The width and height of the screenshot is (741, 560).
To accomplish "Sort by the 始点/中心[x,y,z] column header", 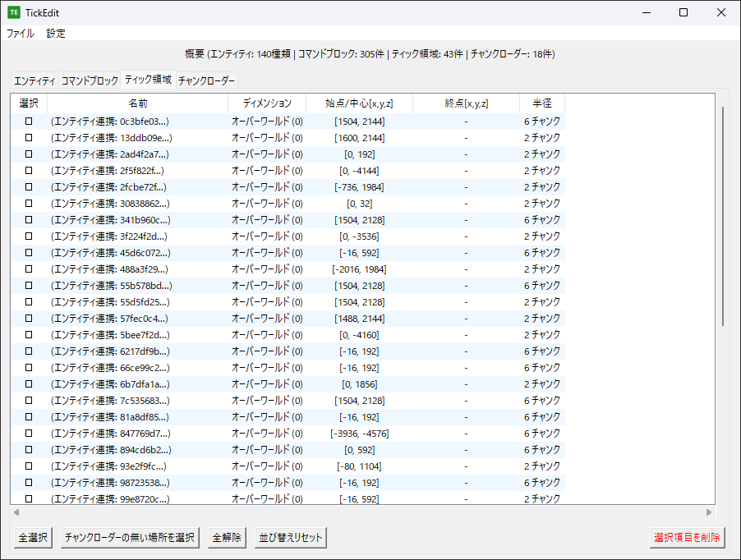I will pyautogui.click(x=359, y=103).
